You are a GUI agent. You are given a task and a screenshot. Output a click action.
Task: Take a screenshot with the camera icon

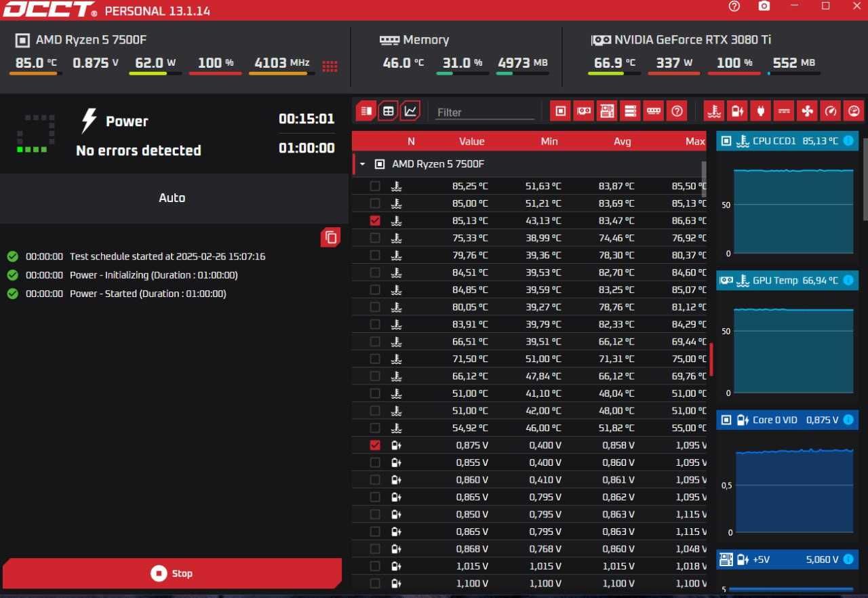tap(764, 6)
